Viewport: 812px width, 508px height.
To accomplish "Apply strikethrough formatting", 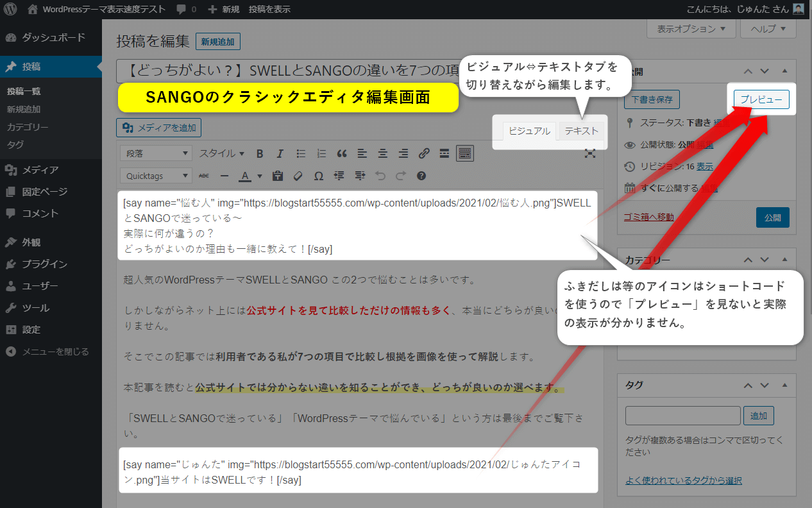I will (x=204, y=176).
